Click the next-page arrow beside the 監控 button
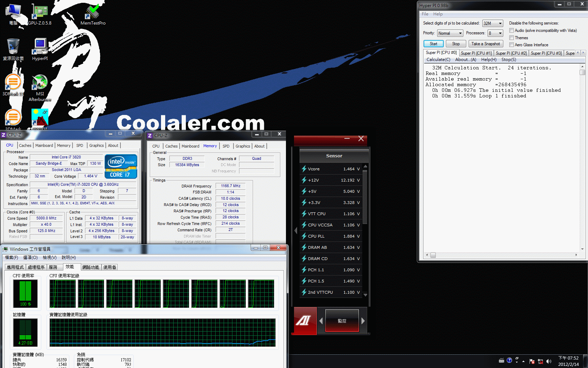Screen dimensions: 588x368 tap(363, 321)
